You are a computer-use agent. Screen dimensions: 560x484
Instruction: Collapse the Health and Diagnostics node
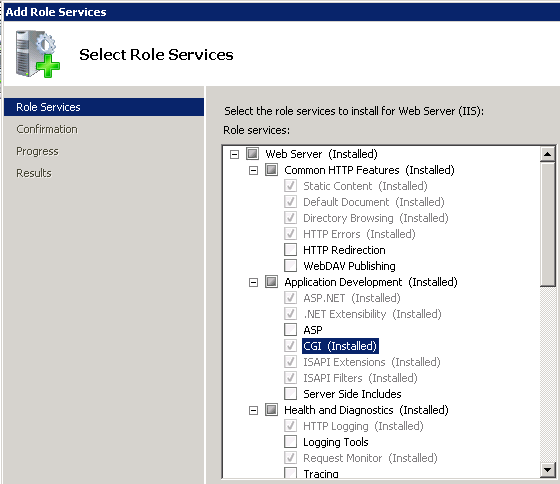253,410
